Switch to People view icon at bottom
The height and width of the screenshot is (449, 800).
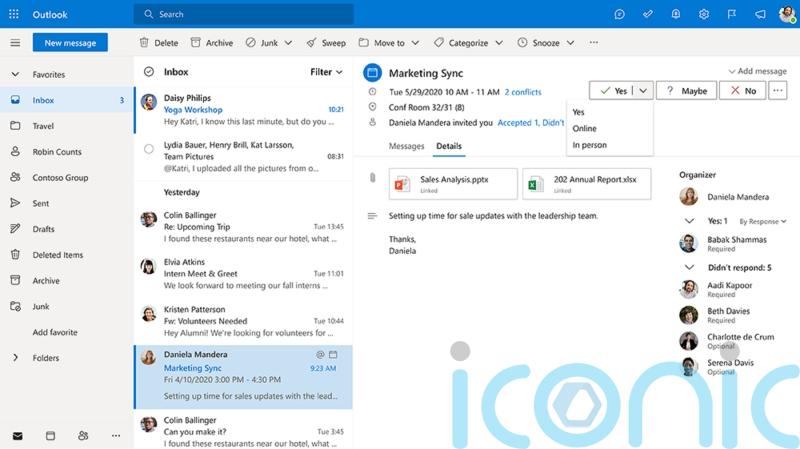tap(83, 436)
